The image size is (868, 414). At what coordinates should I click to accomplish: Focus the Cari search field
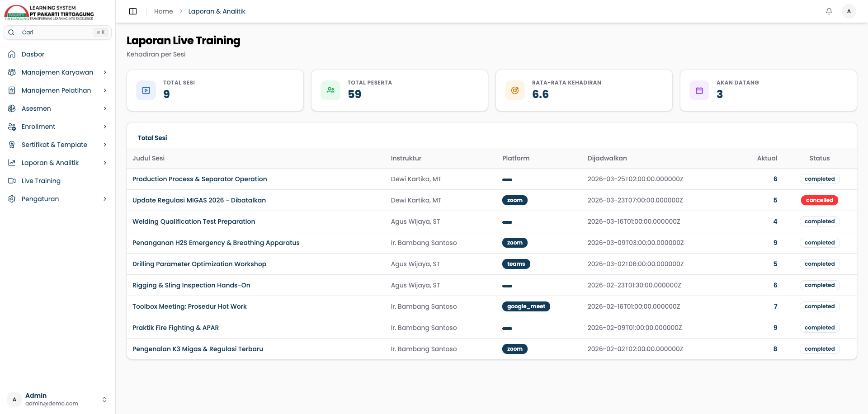pyautogui.click(x=57, y=33)
